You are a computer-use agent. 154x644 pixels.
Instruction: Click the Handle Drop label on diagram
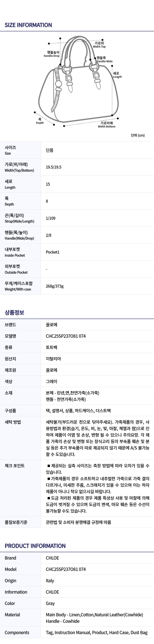pyautogui.click(x=52, y=54)
